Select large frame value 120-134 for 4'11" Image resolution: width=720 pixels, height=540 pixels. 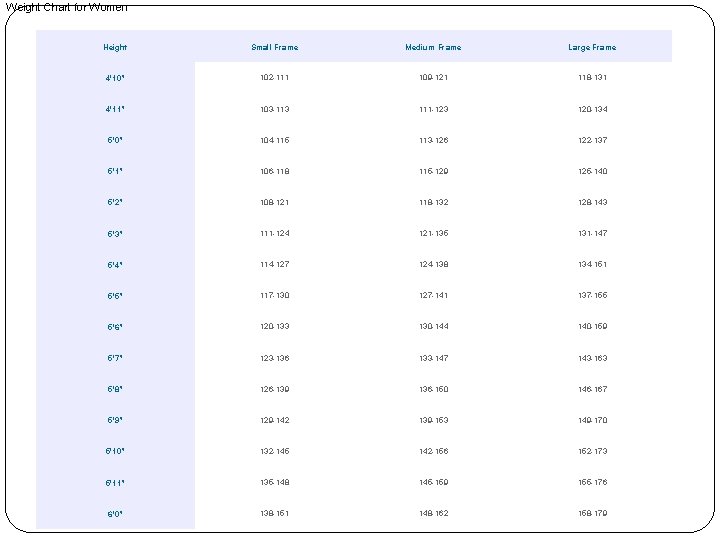click(592, 109)
